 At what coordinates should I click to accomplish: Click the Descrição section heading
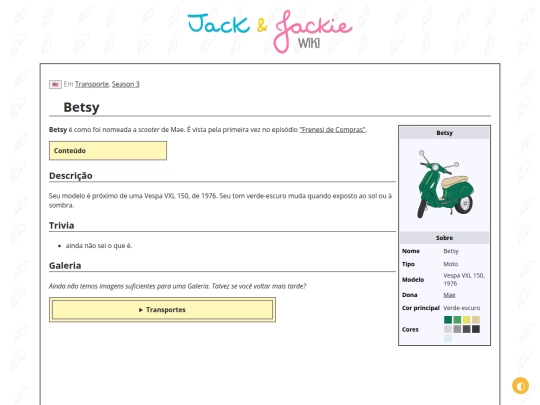coord(71,176)
